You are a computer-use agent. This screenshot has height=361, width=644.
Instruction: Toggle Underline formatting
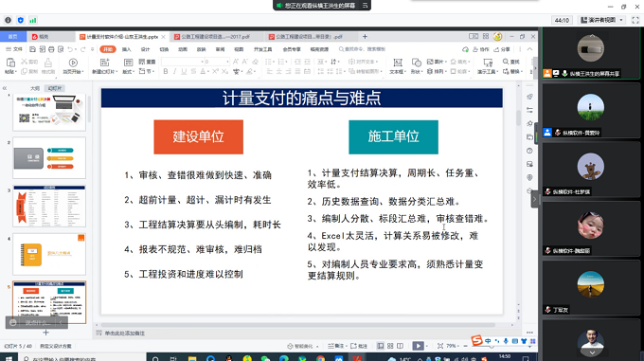184,71
